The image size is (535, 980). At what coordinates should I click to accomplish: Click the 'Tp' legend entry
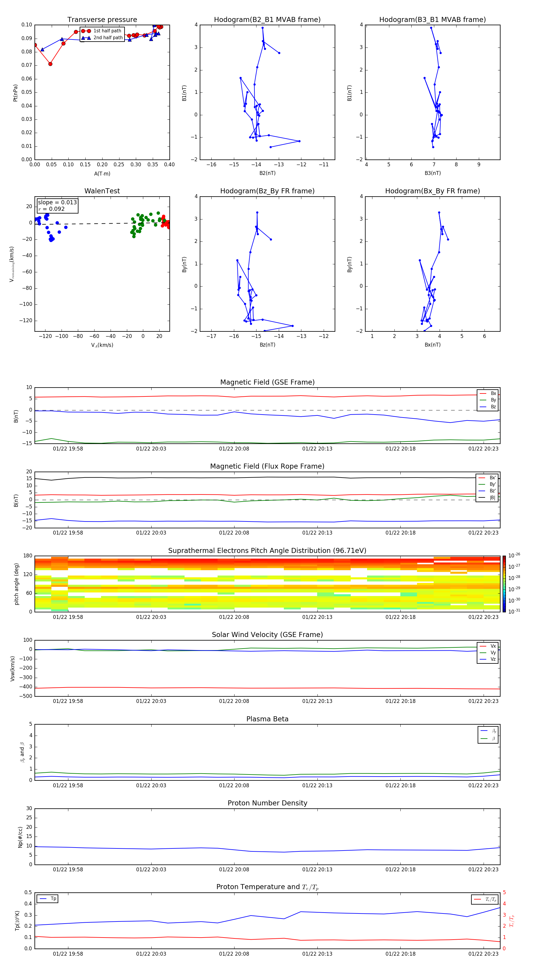click(x=48, y=899)
